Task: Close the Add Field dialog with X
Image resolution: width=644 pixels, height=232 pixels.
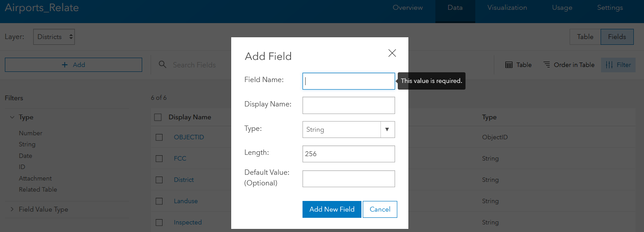Action: coord(392,53)
